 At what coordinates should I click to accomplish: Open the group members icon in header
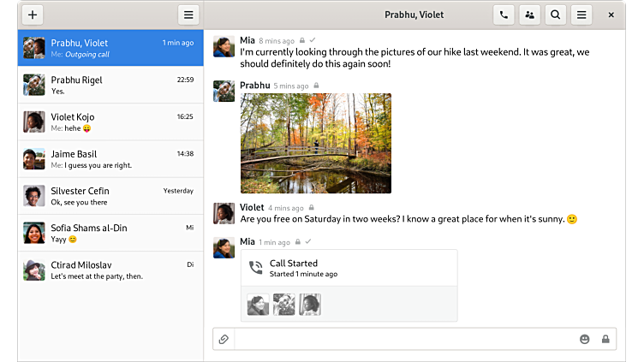[529, 15]
